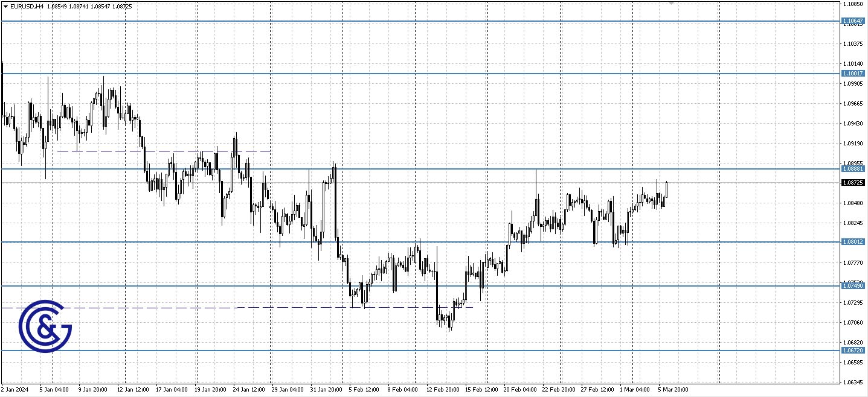This screenshot has height=397, width=868.
Task: Click the EURUSD,H4 chart title
Action: point(21,6)
